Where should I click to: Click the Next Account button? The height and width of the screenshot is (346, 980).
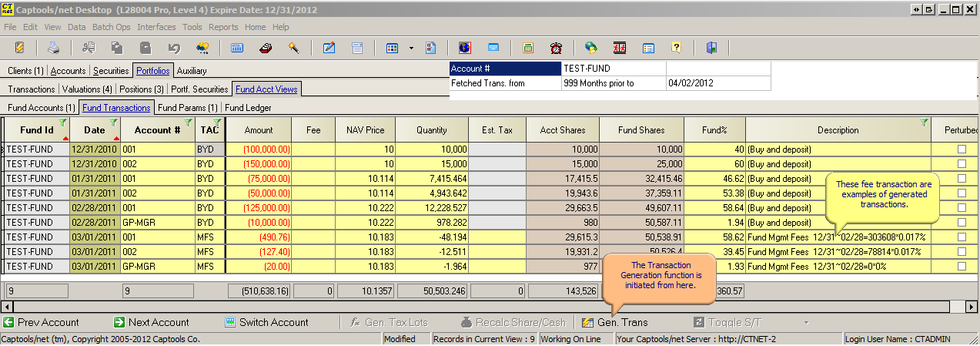[x=151, y=322]
